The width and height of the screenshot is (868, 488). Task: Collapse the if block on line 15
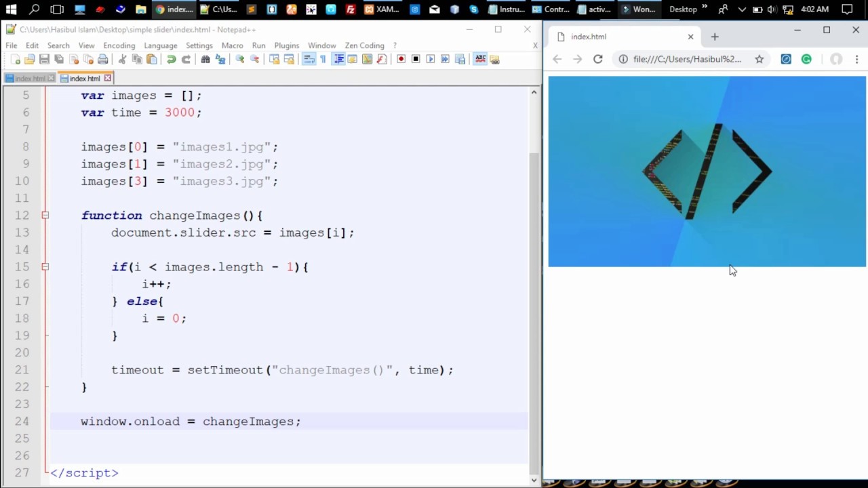[x=45, y=267]
